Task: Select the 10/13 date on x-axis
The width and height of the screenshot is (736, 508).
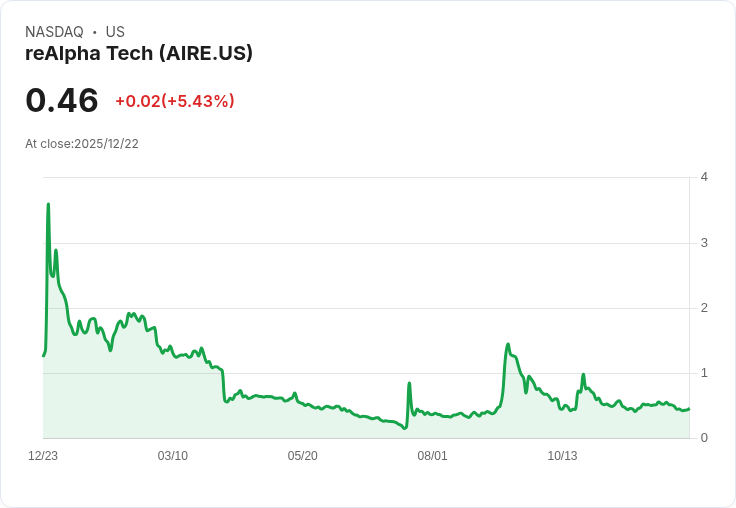Action: point(563,456)
